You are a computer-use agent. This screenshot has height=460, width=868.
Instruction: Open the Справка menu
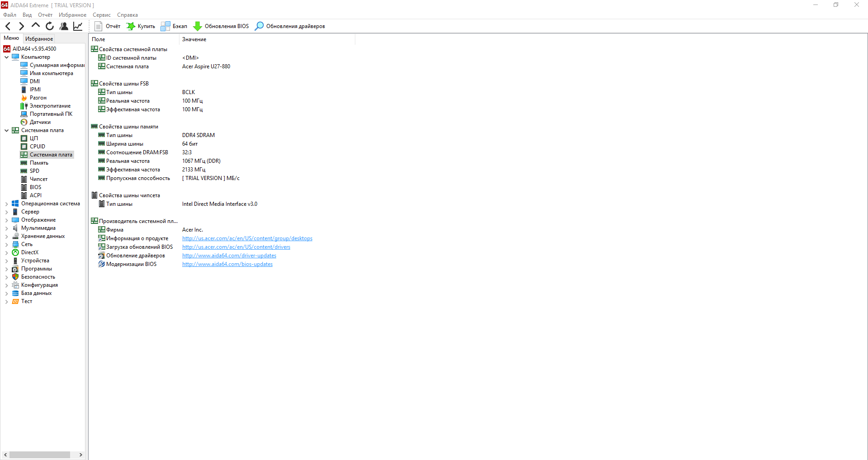[127, 15]
